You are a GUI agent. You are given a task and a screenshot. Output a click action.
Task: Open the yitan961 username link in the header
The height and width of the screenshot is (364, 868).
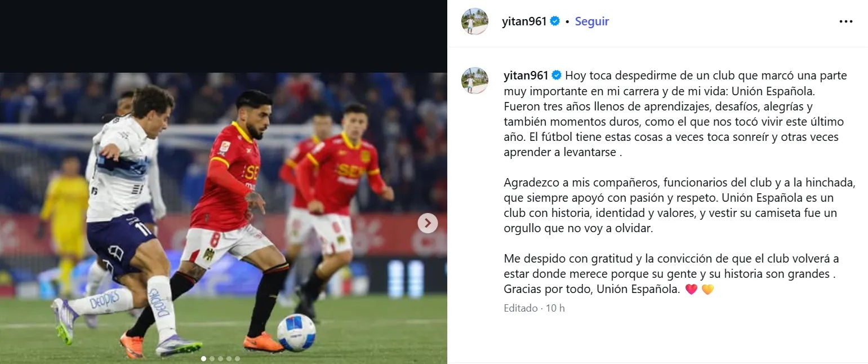coord(524,21)
